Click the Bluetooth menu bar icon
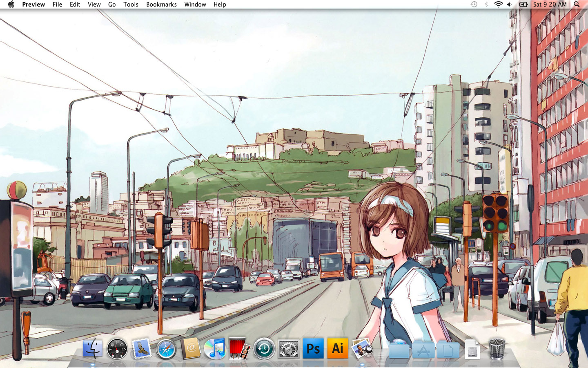The height and width of the screenshot is (368, 588). pyautogui.click(x=486, y=4)
